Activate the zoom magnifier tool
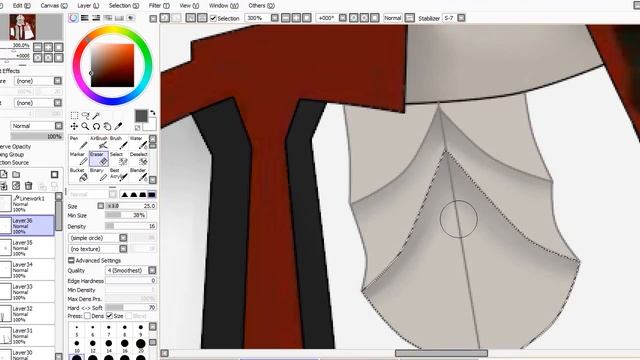The image size is (640, 360). pyautogui.click(x=85, y=127)
